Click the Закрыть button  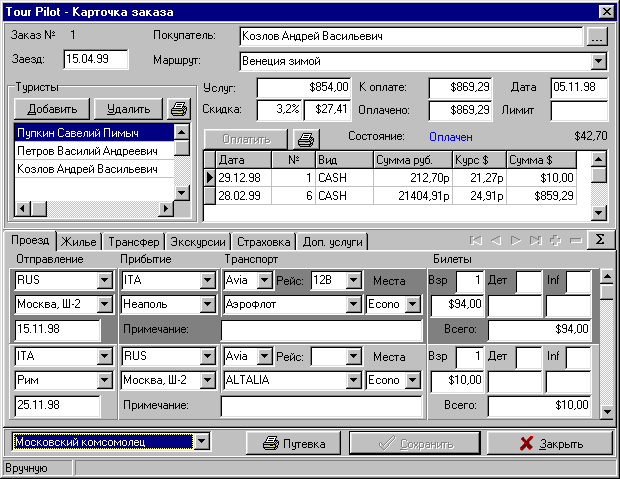[x=550, y=443]
